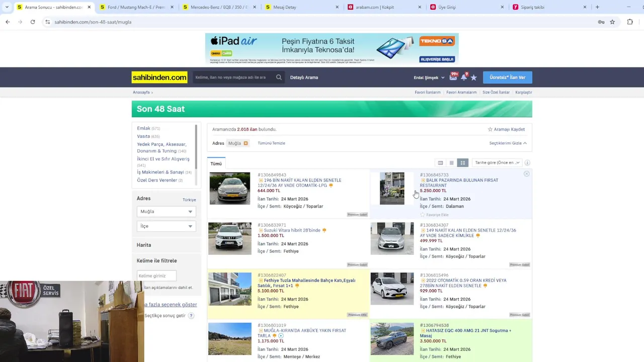Open the browser extensions puzzle icon
This screenshot has height=362, width=644.
[630, 22]
